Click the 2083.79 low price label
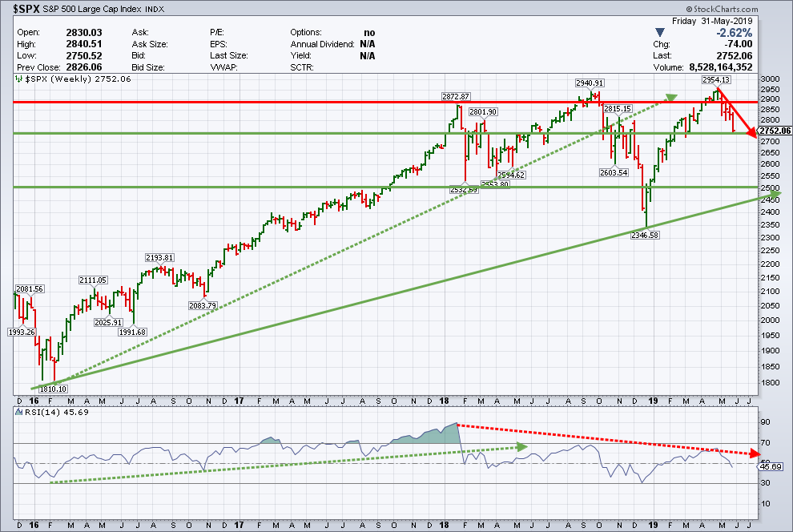The image size is (793, 532). 203,305
